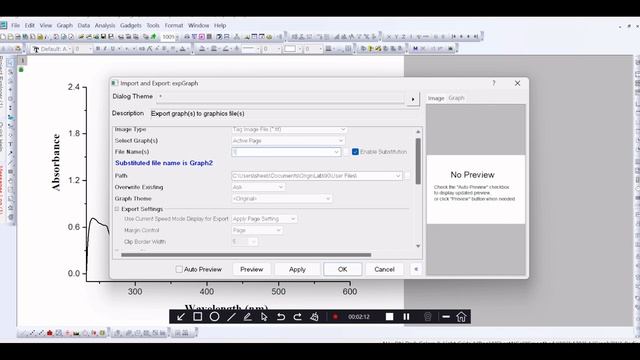Toggle the webcam icon in recorder bar
640x360 pixels.
coord(428,317)
